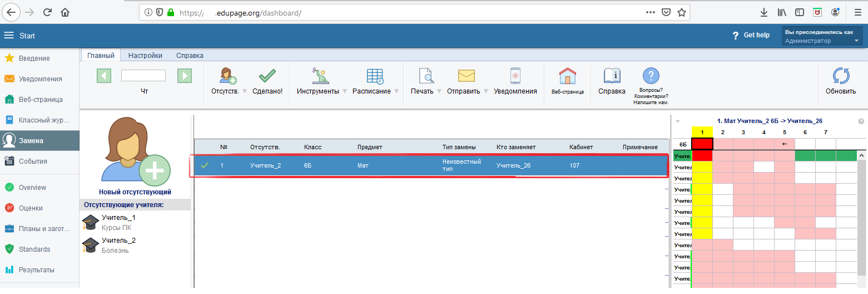Expand Расписание dropdown arrow
The image size is (868, 294).
[x=396, y=92]
